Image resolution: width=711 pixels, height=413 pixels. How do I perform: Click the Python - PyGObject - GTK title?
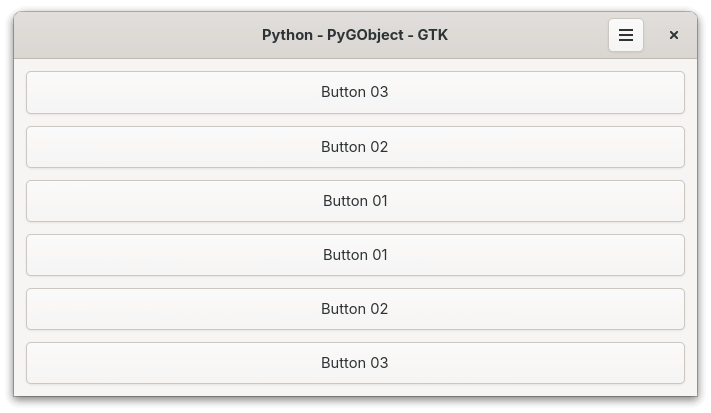pyautogui.click(x=355, y=35)
